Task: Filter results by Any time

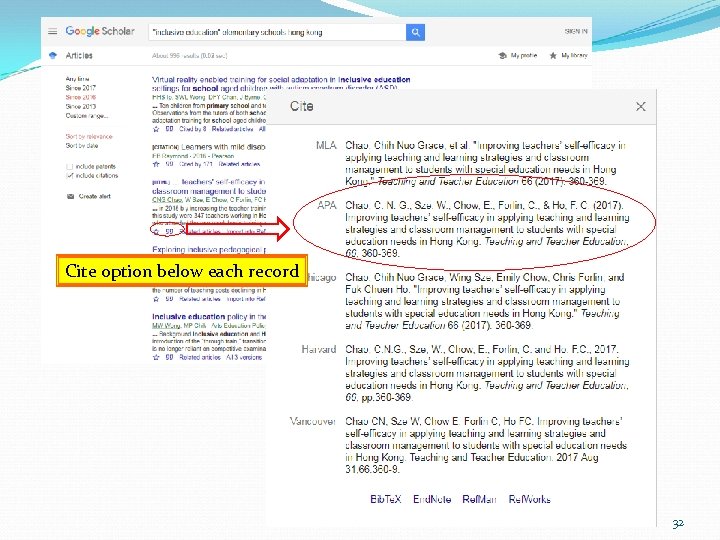Action: (x=77, y=79)
